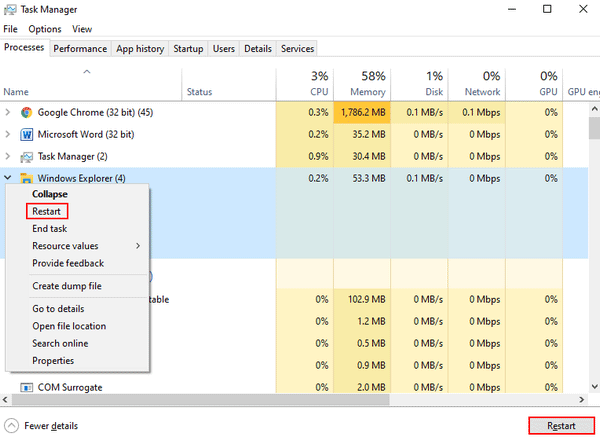Screen dimensions: 600x441
Task: Click the 0.9% CPU value for Task Manager
Action: [x=318, y=157]
